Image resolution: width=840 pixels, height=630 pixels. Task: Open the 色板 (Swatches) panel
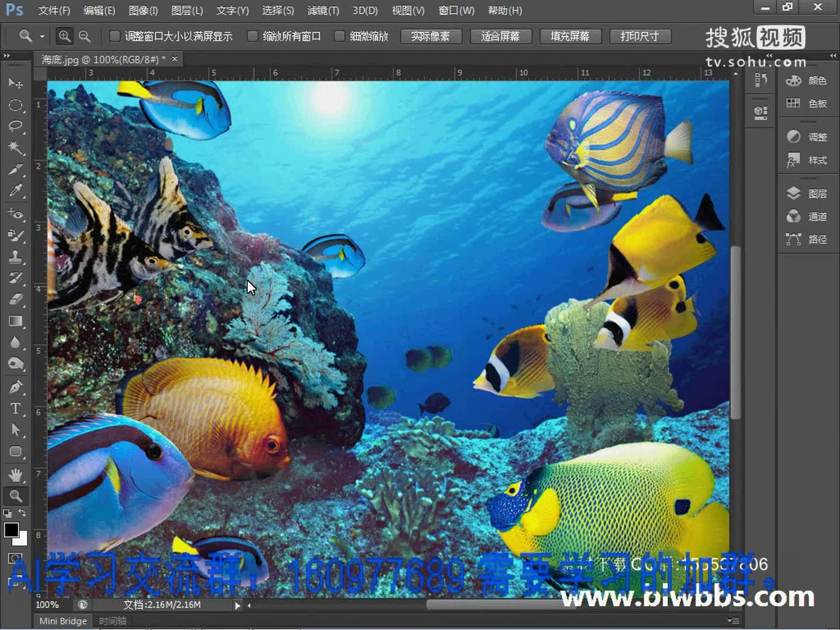point(807,103)
